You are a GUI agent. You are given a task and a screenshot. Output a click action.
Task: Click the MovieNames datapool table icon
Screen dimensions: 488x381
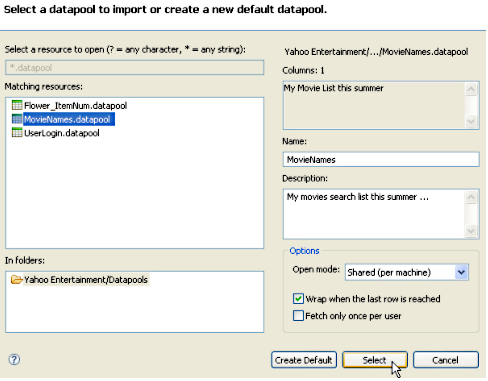coord(17,119)
